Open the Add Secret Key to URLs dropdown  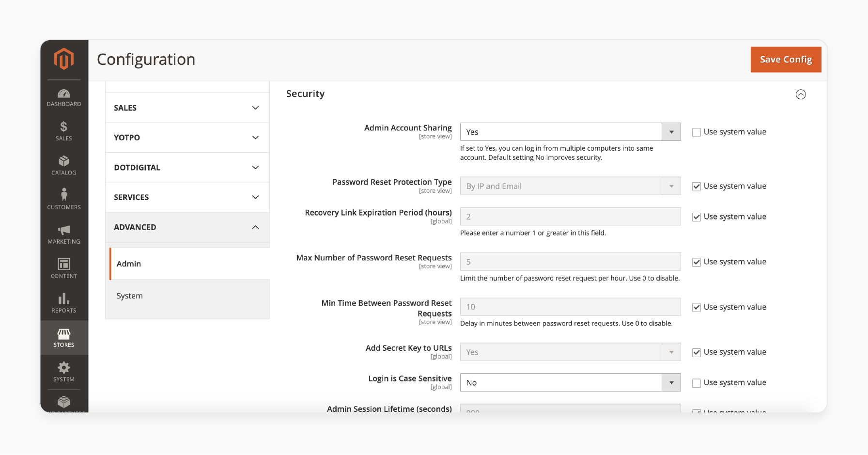(x=570, y=352)
